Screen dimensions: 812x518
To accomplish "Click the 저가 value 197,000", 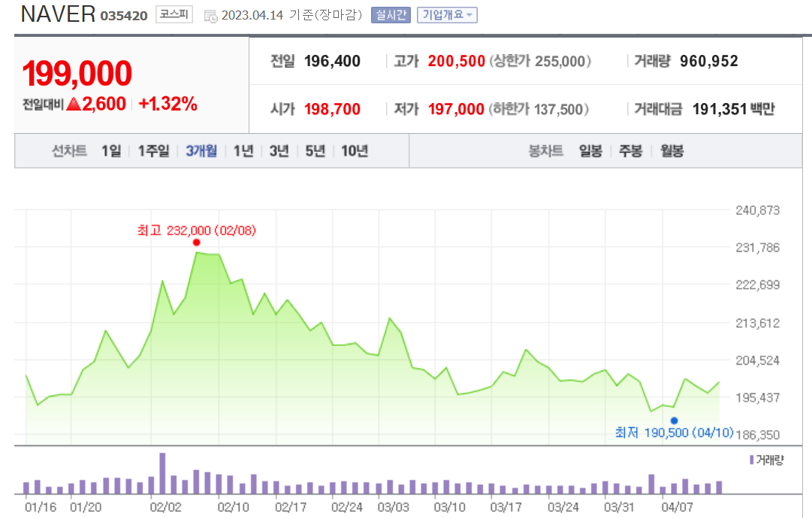I will coord(456,110).
